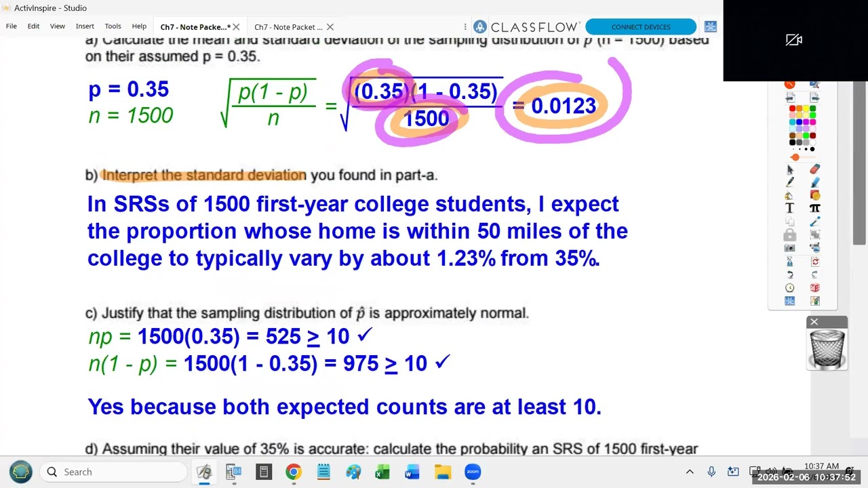
Task: Click the flipchart trash can
Action: (827, 350)
